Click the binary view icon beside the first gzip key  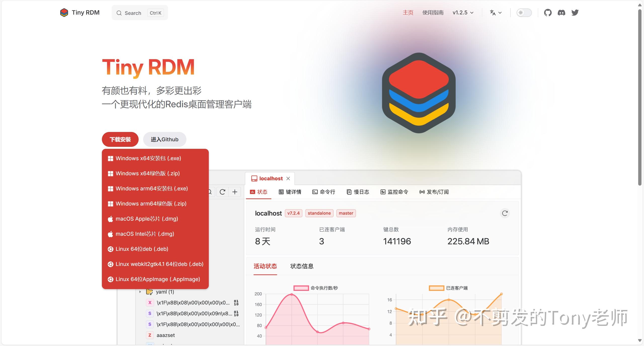coord(236,303)
